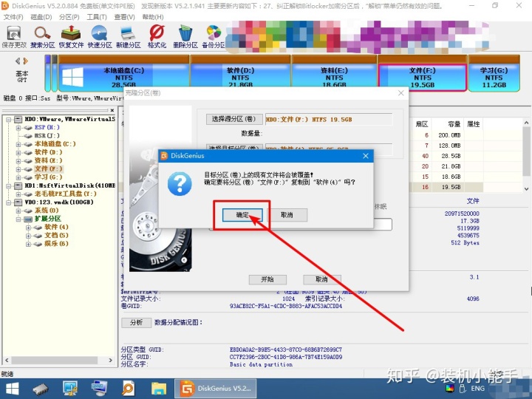Collapse the HD1:MsftVirtualDisk tree node
Screen dimensions: 532x399
[8, 186]
